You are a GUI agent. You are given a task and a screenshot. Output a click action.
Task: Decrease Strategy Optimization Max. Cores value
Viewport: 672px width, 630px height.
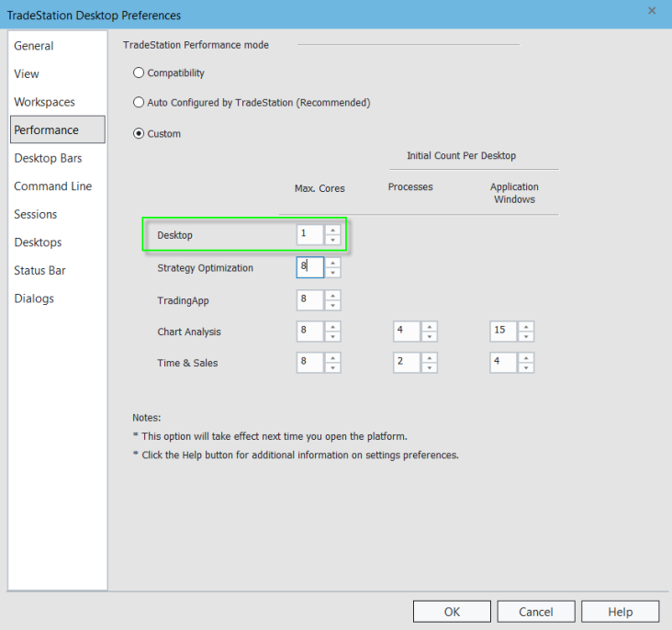click(333, 273)
